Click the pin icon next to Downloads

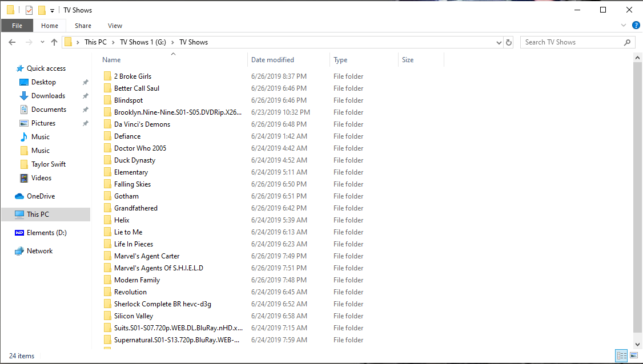85,96
